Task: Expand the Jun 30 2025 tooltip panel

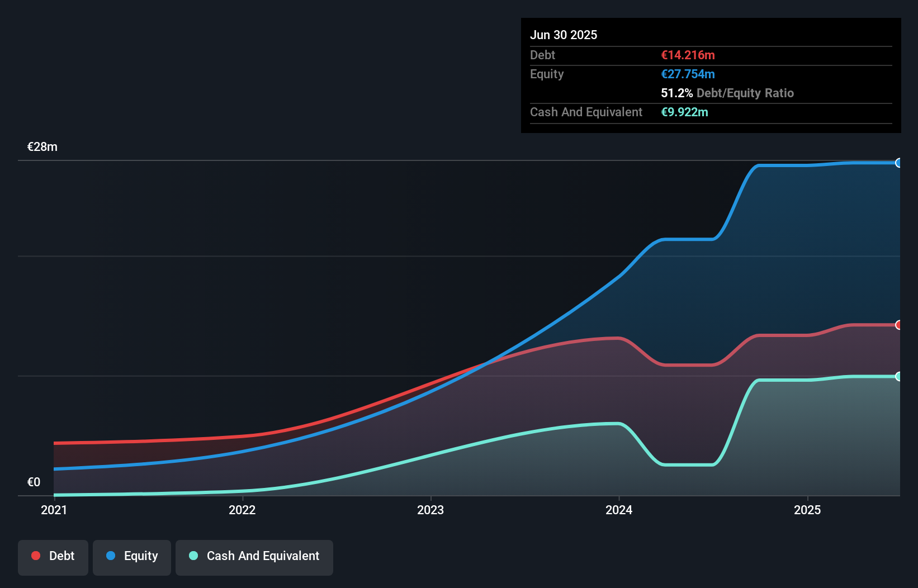Action: tap(564, 35)
